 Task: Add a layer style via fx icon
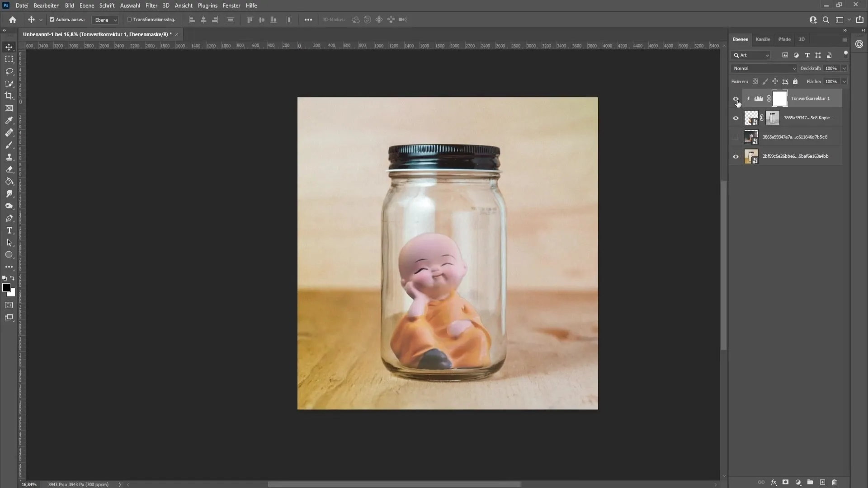[774, 483]
